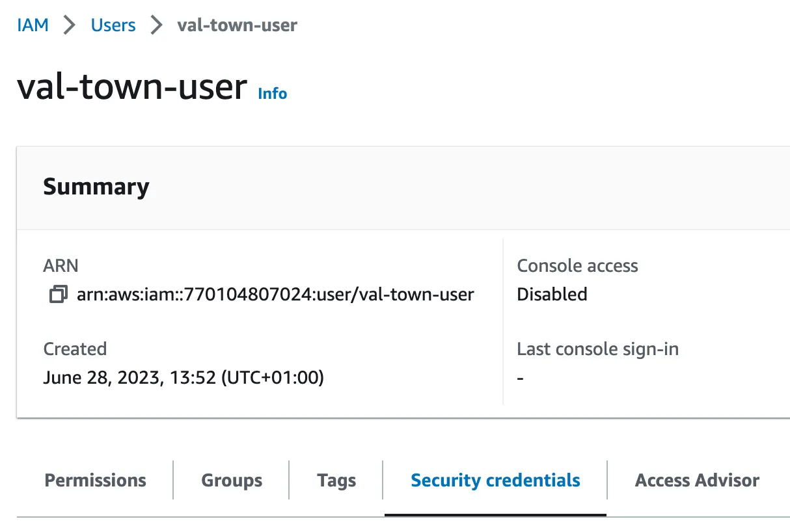
Task: Click the Created date June 28, 2023
Action: pos(184,377)
